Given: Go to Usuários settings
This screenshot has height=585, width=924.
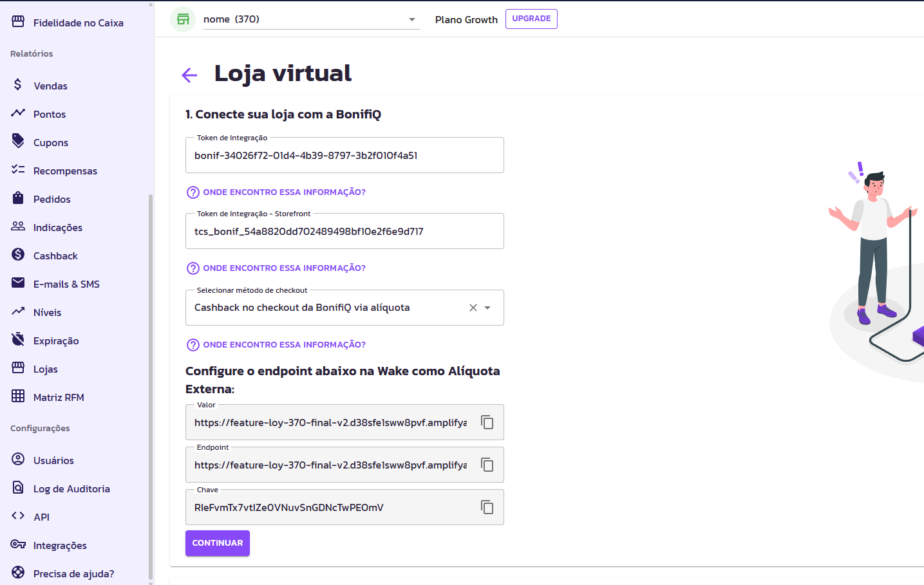Looking at the screenshot, I should point(53,460).
